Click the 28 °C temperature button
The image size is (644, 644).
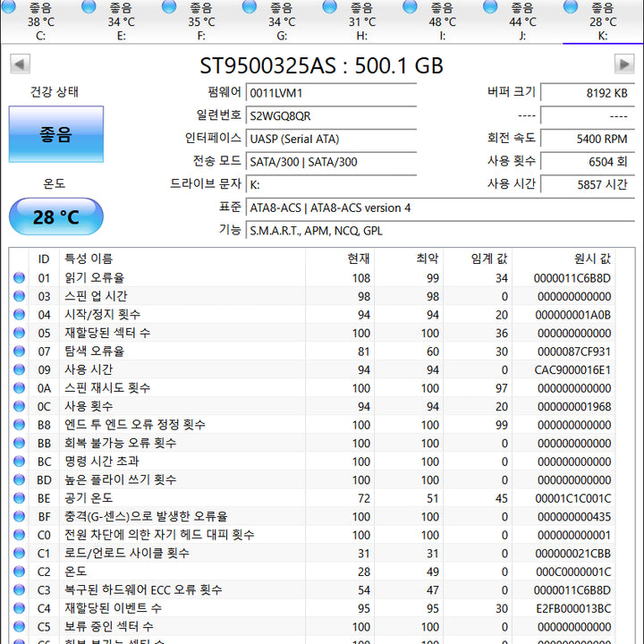tap(56, 216)
